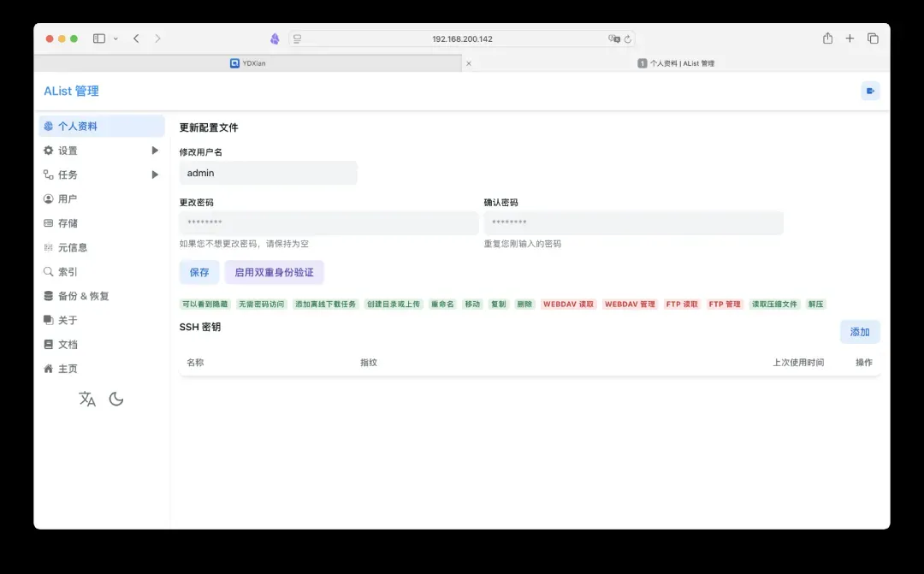Open a new tab with plus icon

click(850, 38)
